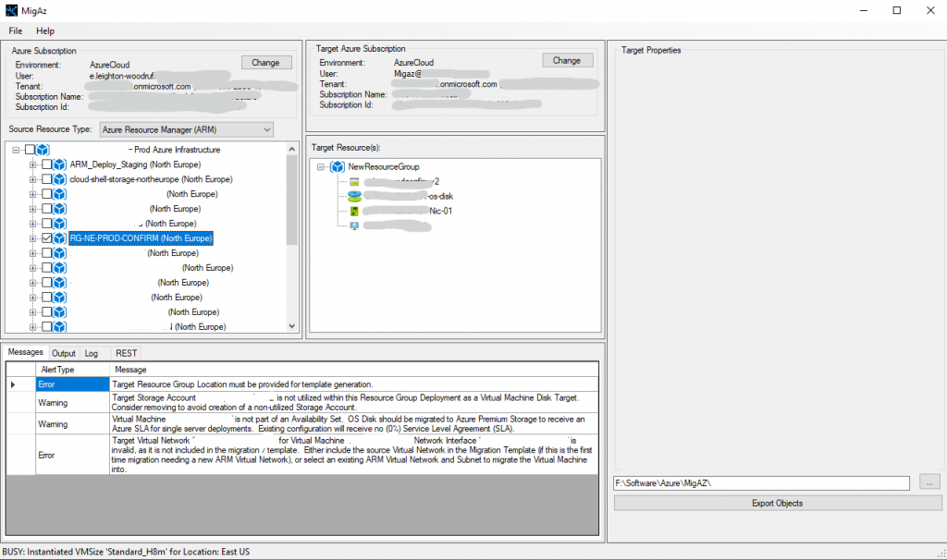Switch to the Log tab
Viewport: 947px width, 560px height.
pyautogui.click(x=92, y=354)
